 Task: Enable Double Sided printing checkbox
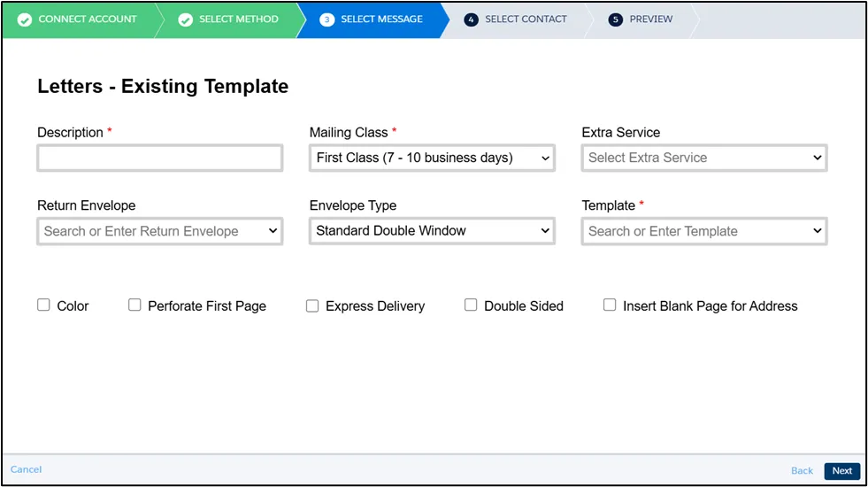471,305
